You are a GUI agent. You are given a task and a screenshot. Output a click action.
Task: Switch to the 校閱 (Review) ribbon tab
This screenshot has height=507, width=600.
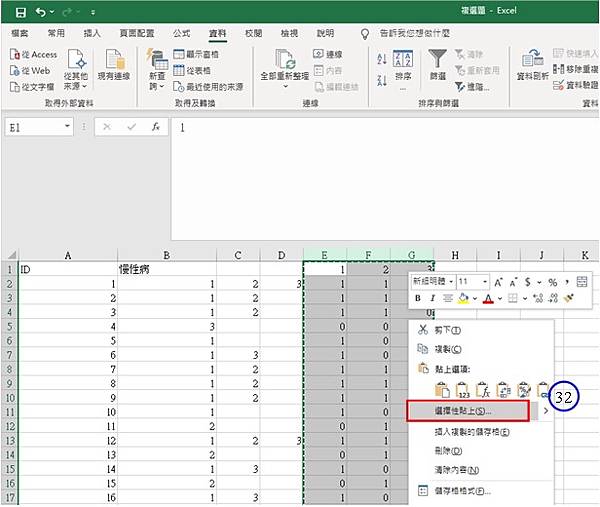pyautogui.click(x=254, y=33)
